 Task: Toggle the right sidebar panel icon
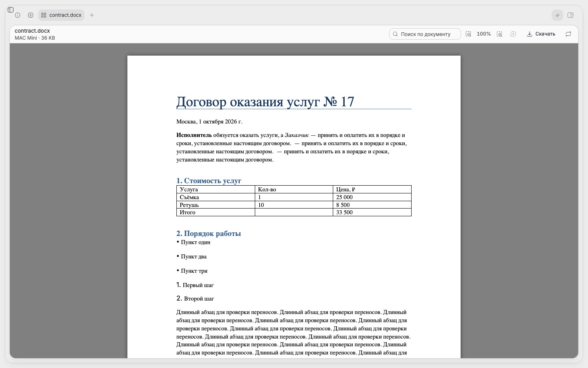570,15
